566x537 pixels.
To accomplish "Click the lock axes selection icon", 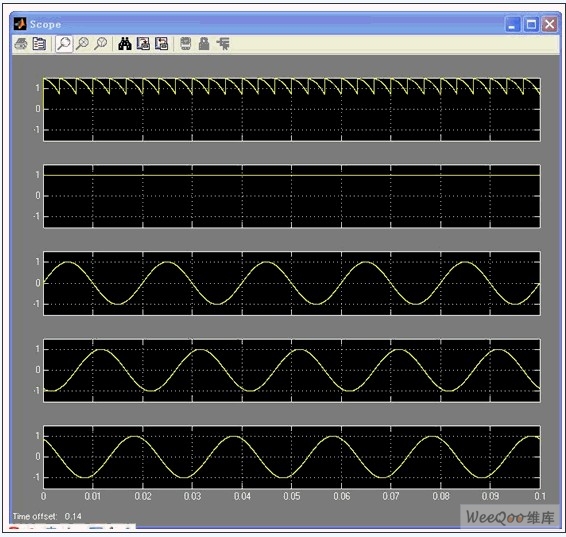I will [204, 44].
